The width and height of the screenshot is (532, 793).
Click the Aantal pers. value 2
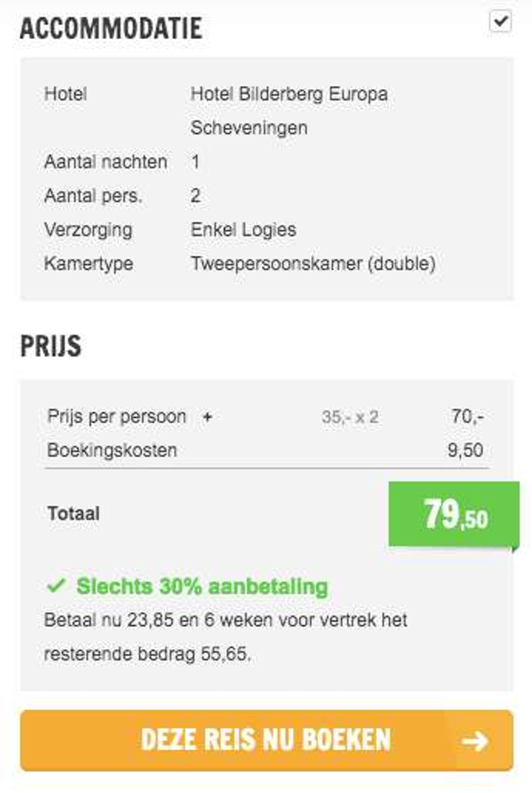(x=195, y=196)
